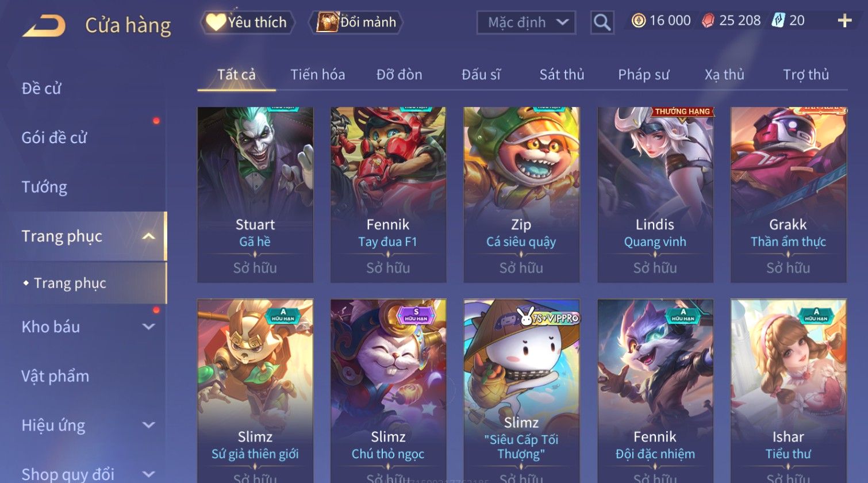Click the red gem currency icon
Viewport: 868px width, 483px height.
pos(708,21)
